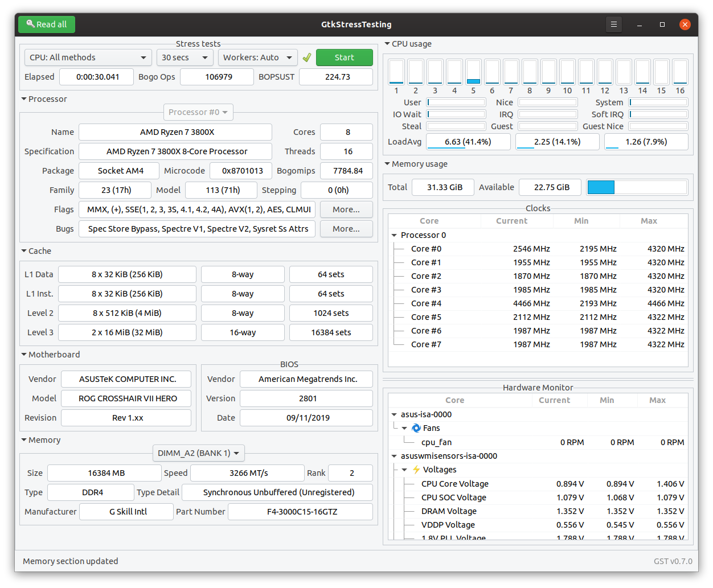The image size is (713, 588).
Task: Click the green checkmark beside Workers dropdown
Action: click(x=307, y=57)
